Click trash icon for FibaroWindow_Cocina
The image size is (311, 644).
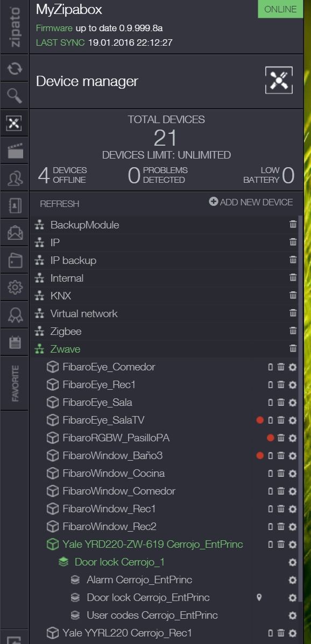281,473
